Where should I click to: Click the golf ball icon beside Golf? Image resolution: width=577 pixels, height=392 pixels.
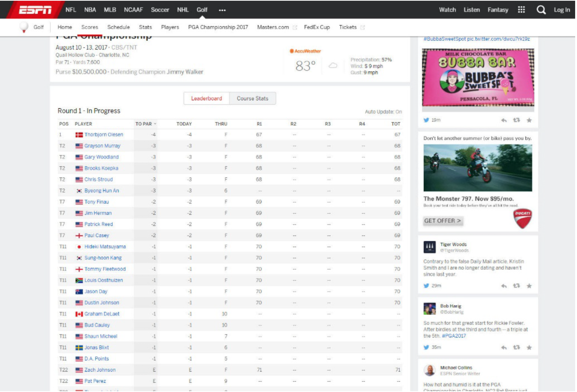coord(24,27)
